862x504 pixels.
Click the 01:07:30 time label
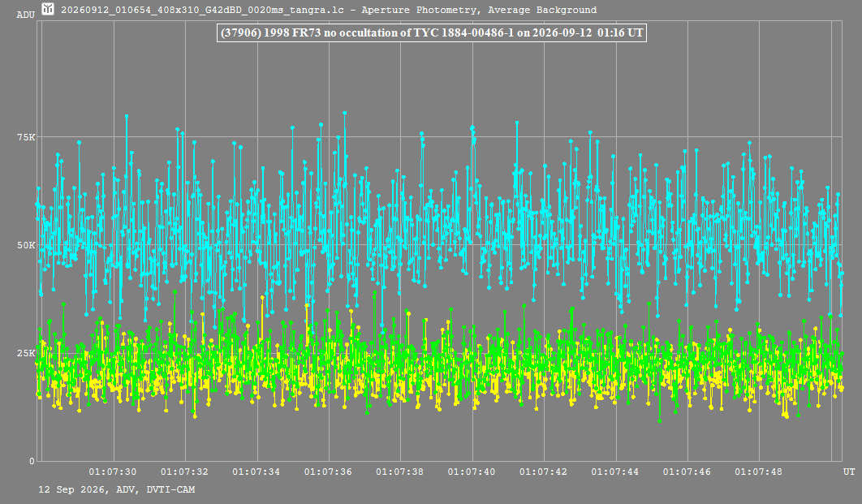coord(113,472)
